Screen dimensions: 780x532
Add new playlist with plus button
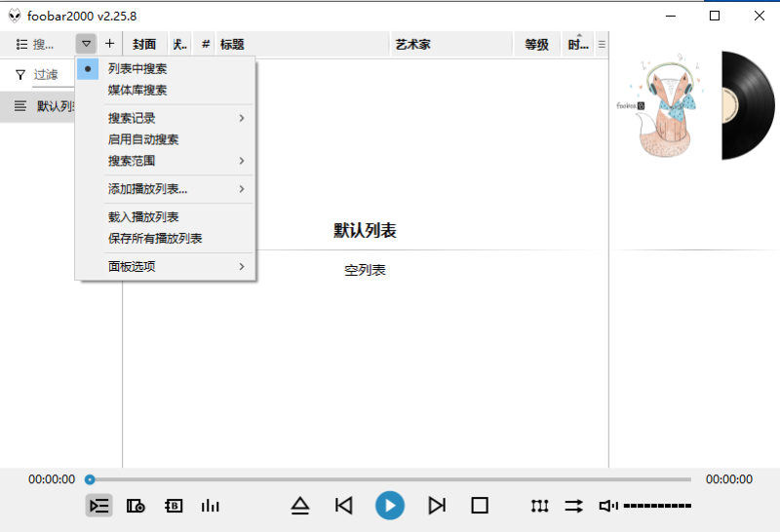[110, 44]
